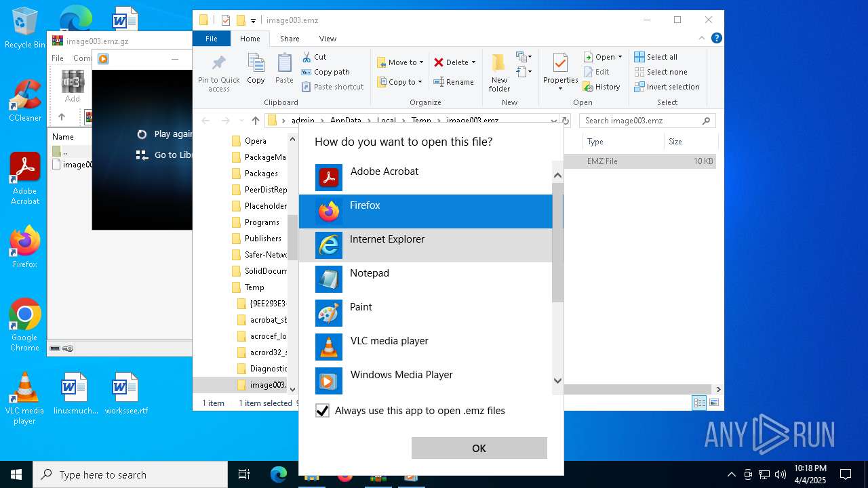
Task: Open quick access toolbar customize dropdown
Action: click(253, 20)
